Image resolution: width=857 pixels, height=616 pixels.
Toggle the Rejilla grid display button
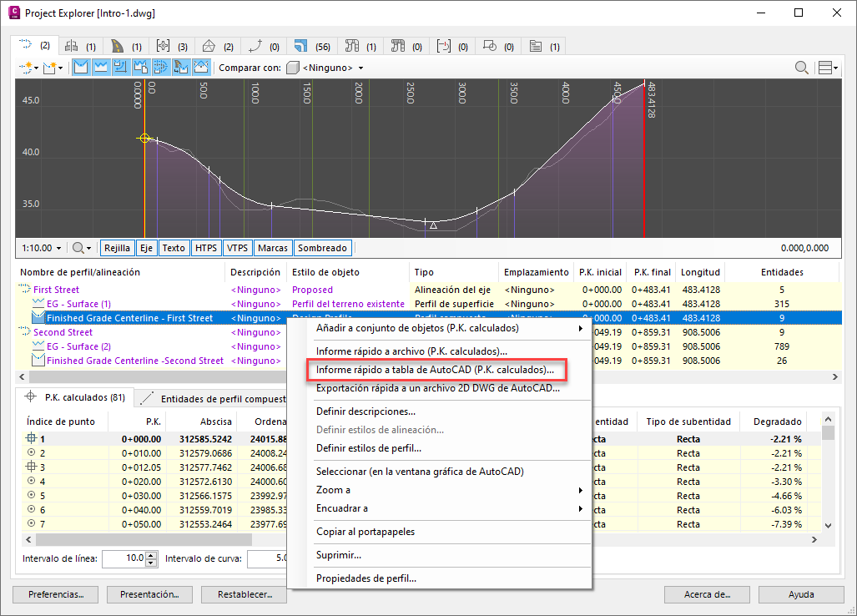coord(117,248)
